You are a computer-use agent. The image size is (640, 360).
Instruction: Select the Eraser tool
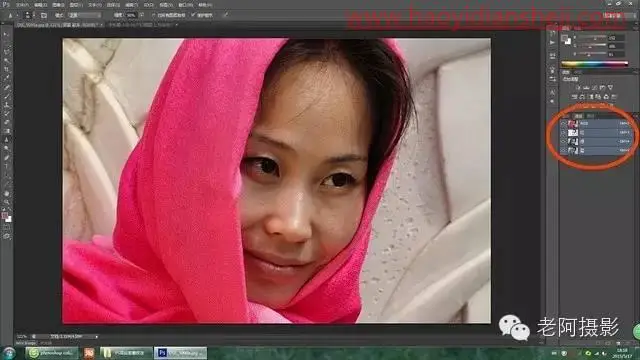coord(6,122)
